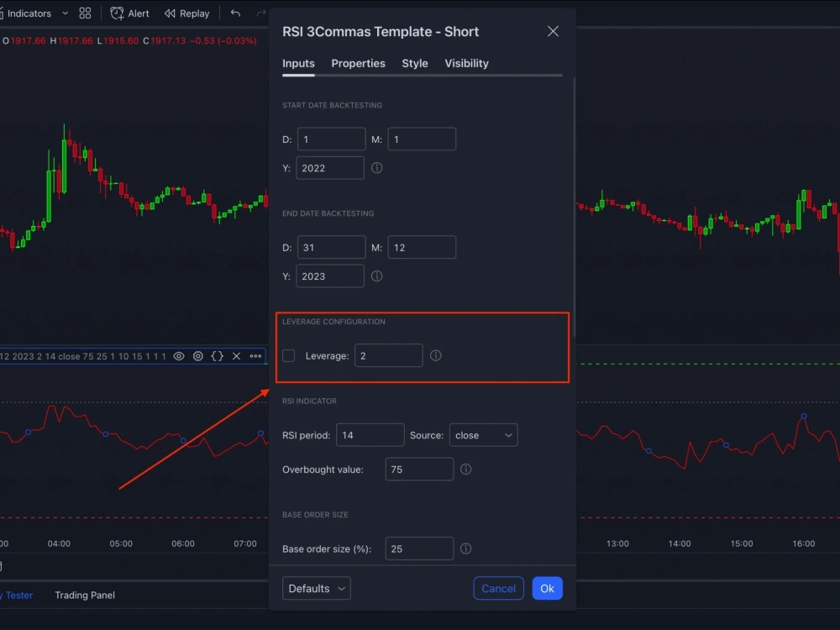
Task: Show info for the end date year
Action: click(376, 276)
